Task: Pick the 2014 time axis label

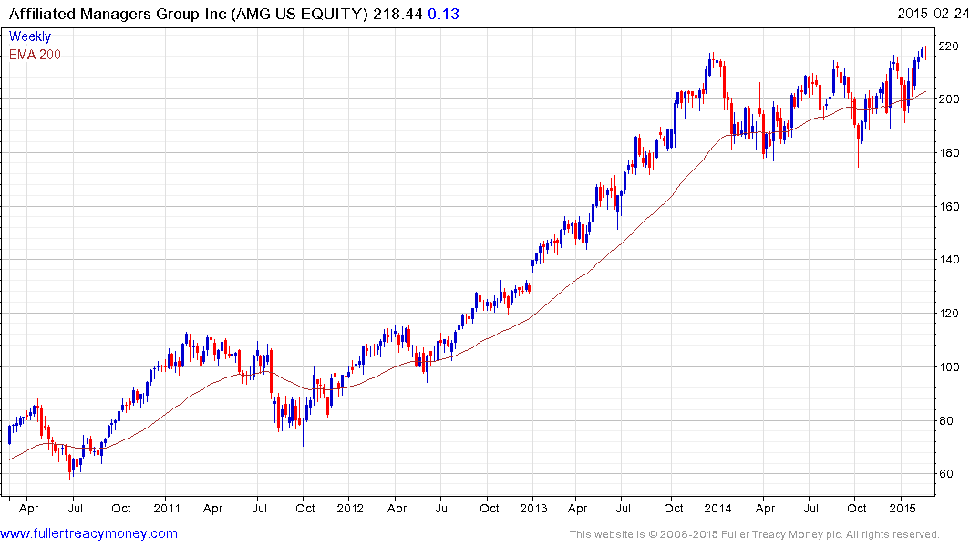Action: point(717,508)
